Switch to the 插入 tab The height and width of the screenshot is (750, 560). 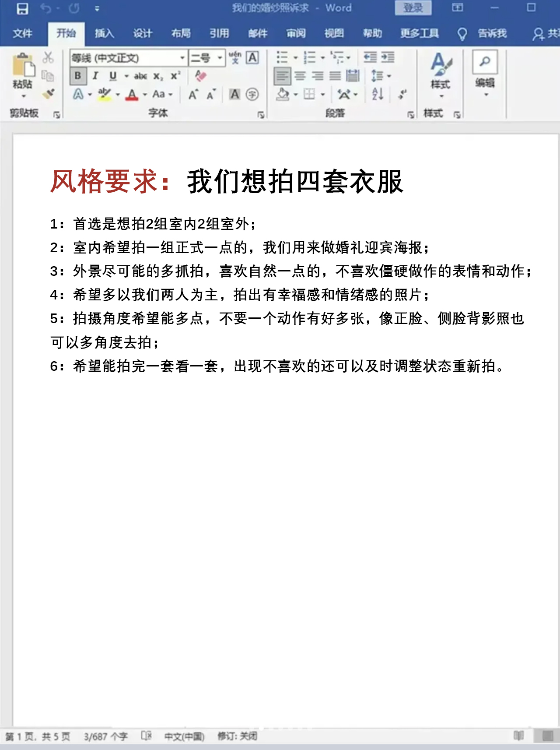tap(104, 33)
